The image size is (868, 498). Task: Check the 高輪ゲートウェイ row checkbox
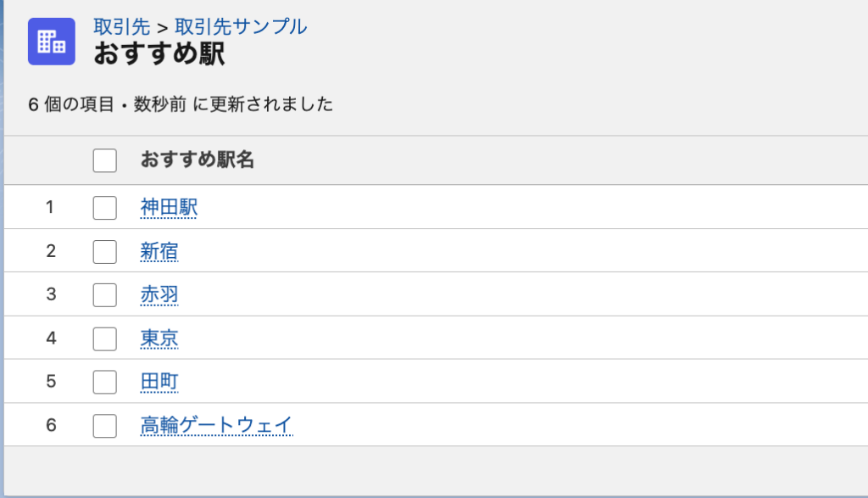click(x=104, y=425)
